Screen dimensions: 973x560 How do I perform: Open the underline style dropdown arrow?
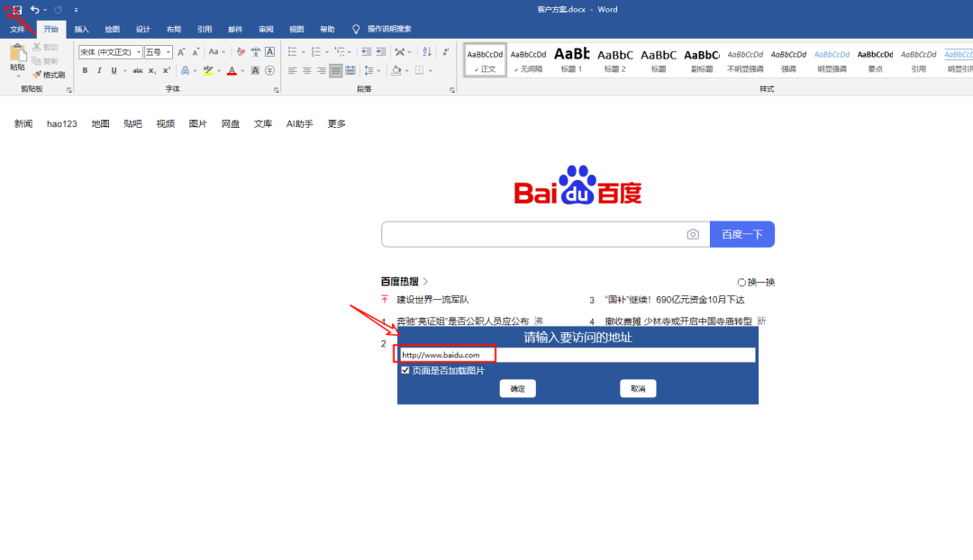point(124,71)
